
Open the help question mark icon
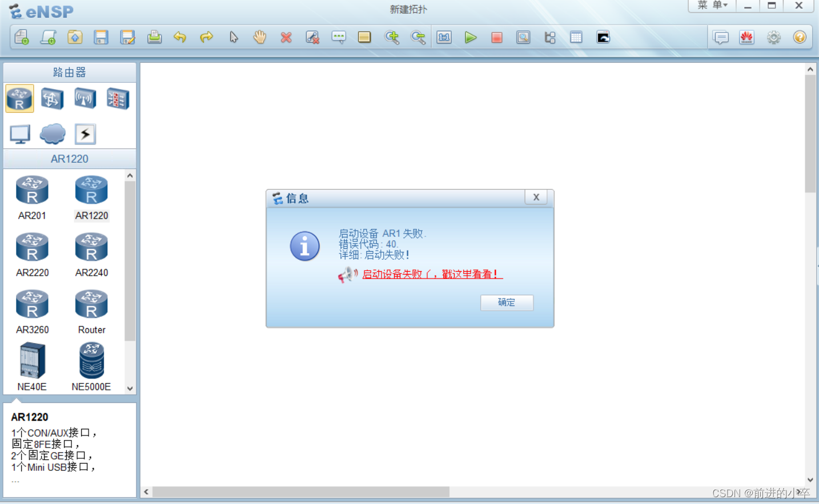click(800, 38)
